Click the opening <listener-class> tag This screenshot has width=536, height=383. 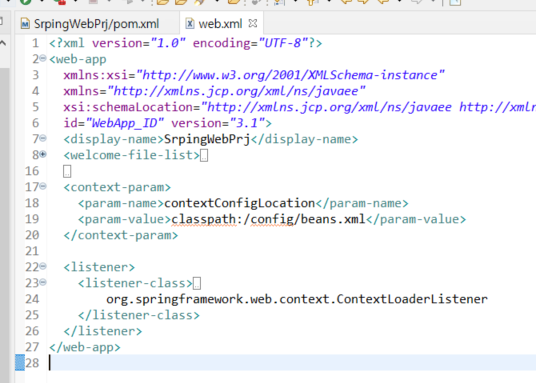click(x=135, y=283)
